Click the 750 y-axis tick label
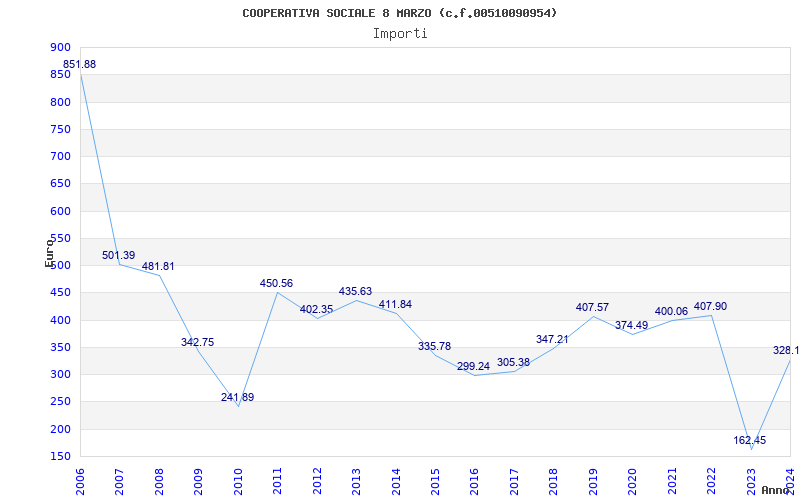Viewport: 800px width, 500px height. (x=60, y=129)
